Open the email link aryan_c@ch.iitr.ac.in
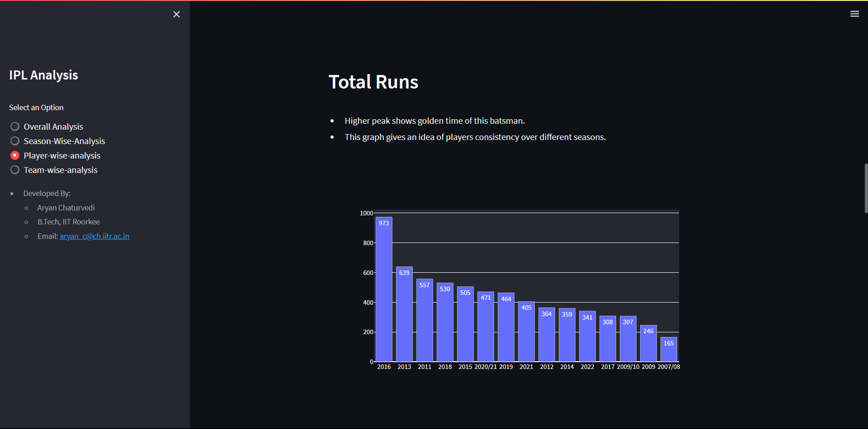Image resolution: width=868 pixels, height=429 pixels. tap(94, 236)
